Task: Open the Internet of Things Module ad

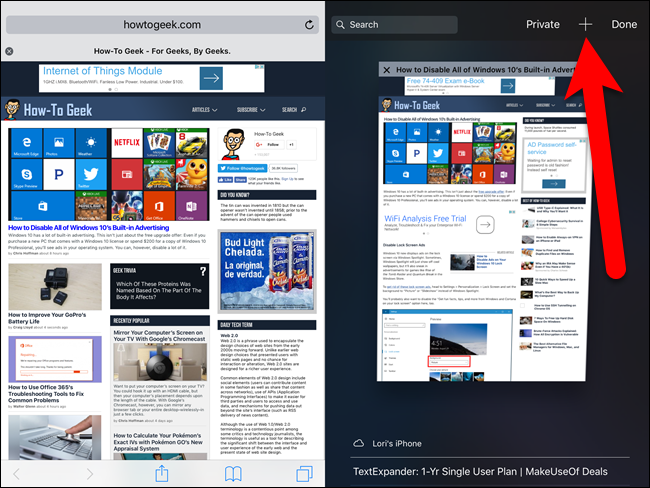Action: 152,78
